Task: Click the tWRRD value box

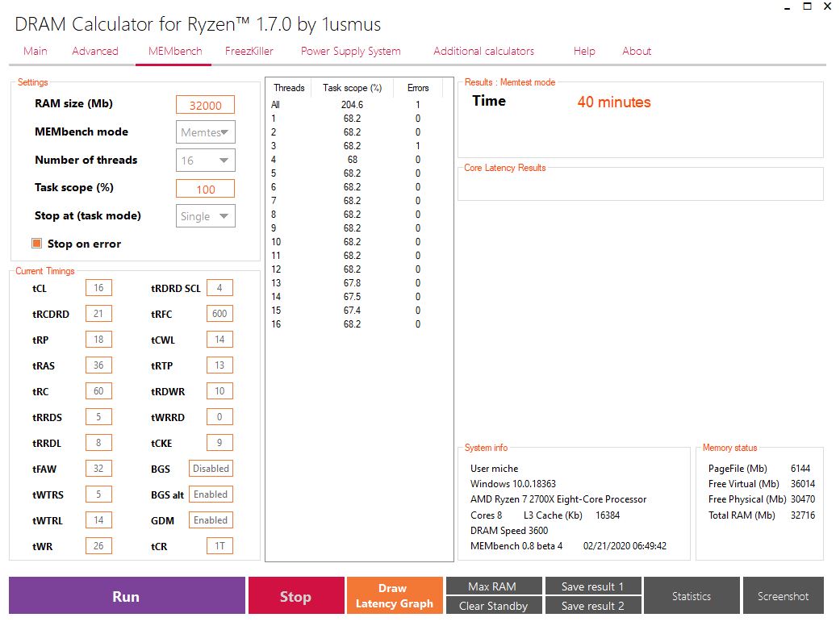Action: click(219, 416)
